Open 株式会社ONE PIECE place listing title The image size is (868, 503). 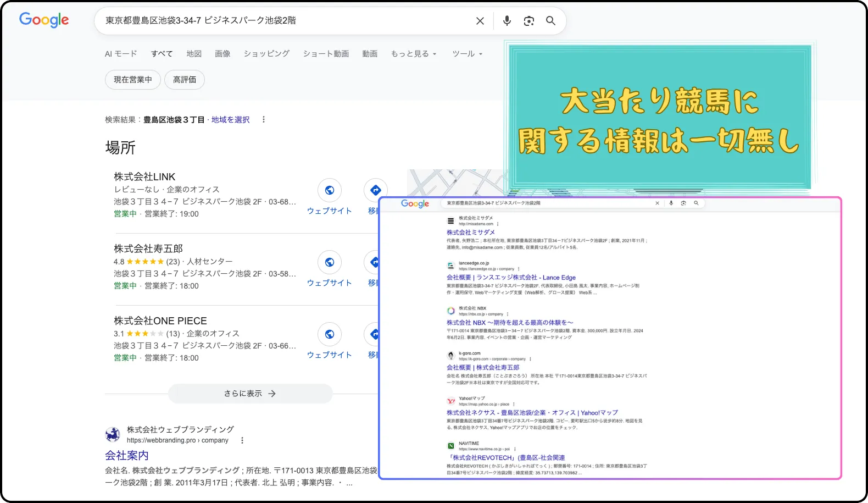click(160, 321)
